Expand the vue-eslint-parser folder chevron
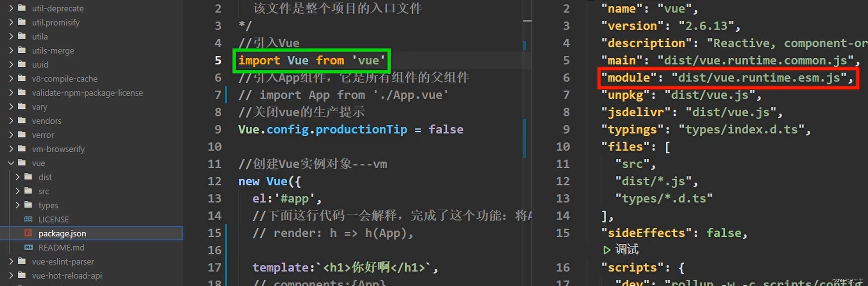 [11, 261]
